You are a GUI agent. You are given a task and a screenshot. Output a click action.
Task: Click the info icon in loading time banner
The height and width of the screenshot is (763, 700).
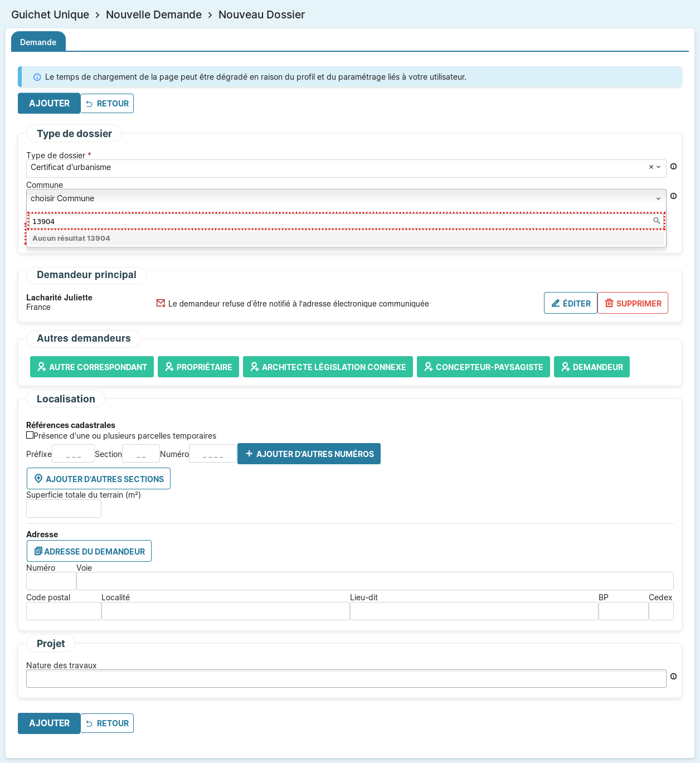tap(37, 77)
